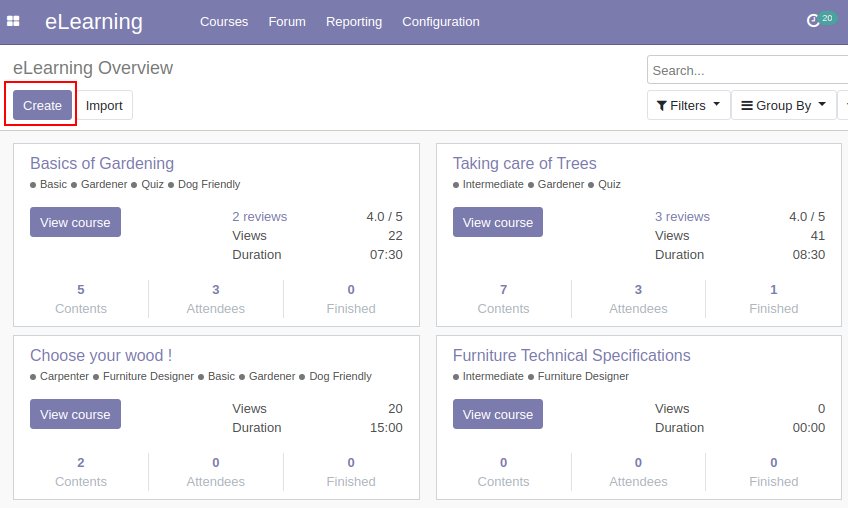848x508 pixels.
Task: Open 0 Contents of Furniture Technical Specifications
Action: pos(504,472)
